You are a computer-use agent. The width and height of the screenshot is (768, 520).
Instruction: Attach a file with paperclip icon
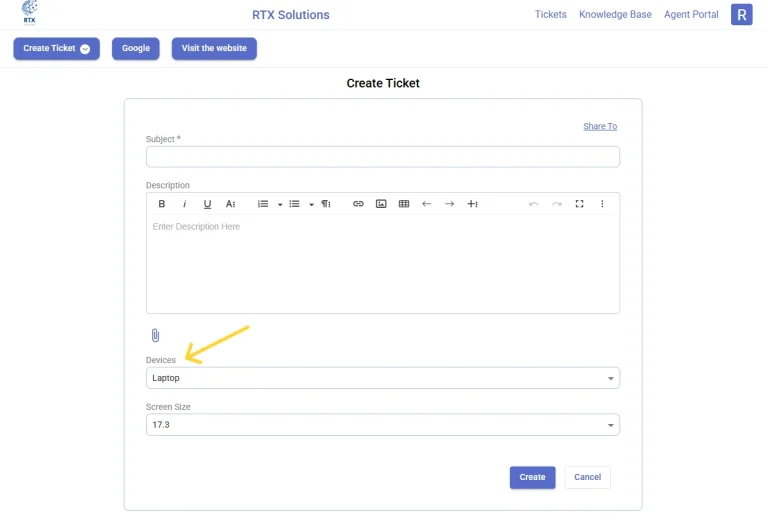pyautogui.click(x=155, y=335)
